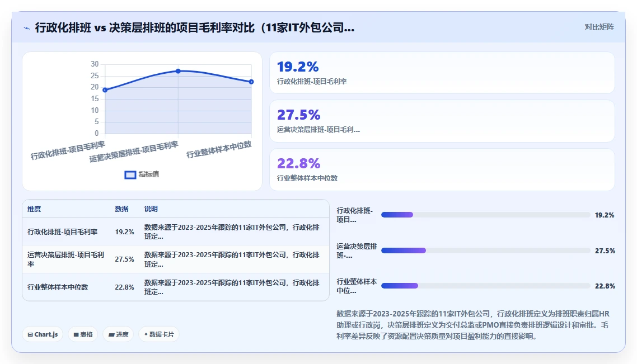Click the 进度 tag chip
Viewport: 637px width, 364px height.
(118, 334)
